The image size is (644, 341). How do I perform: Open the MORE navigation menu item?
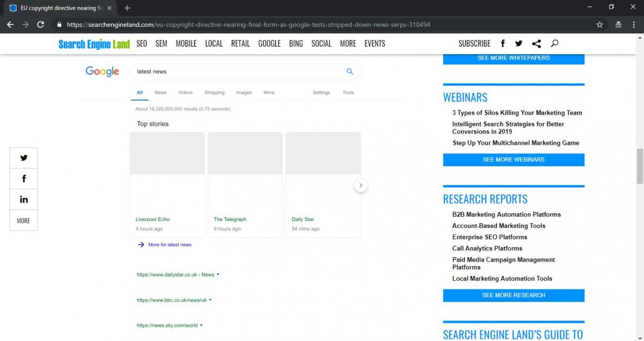click(348, 43)
